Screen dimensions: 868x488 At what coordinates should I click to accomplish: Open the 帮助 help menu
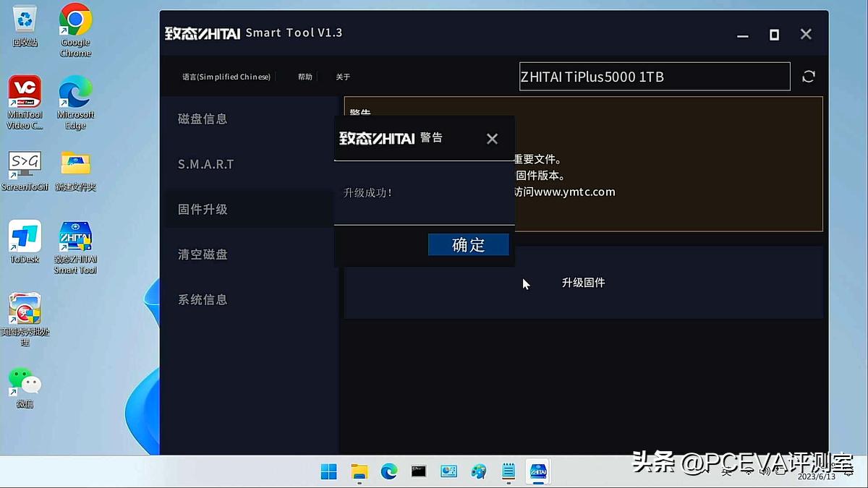305,76
